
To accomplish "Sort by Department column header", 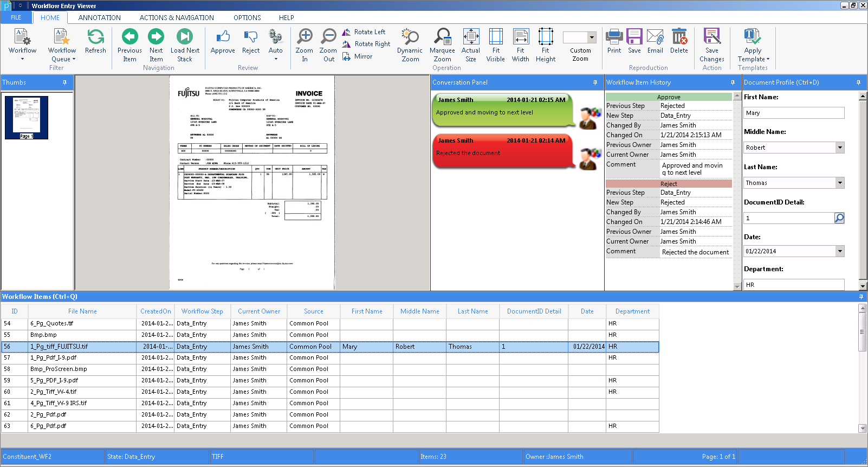I will tap(632, 311).
